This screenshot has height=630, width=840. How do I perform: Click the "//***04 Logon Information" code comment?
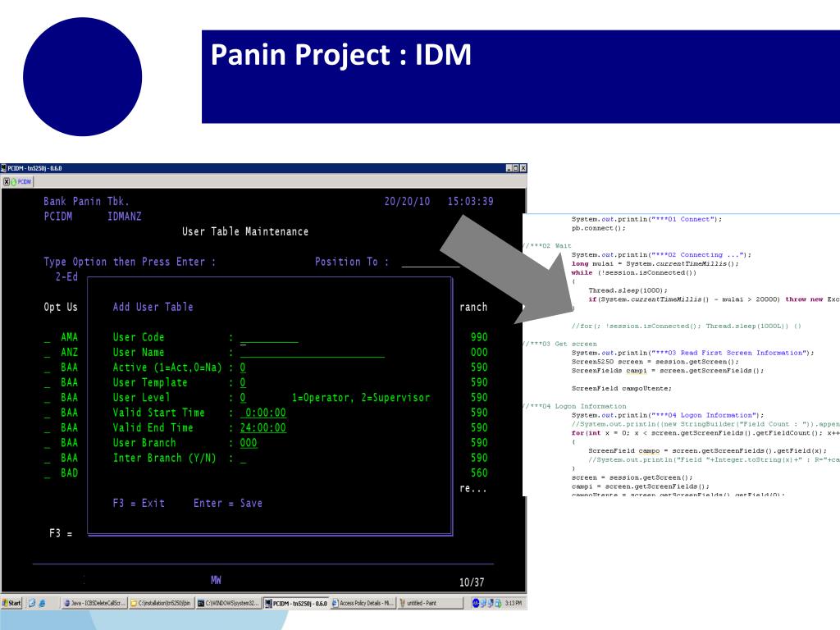click(x=575, y=406)
